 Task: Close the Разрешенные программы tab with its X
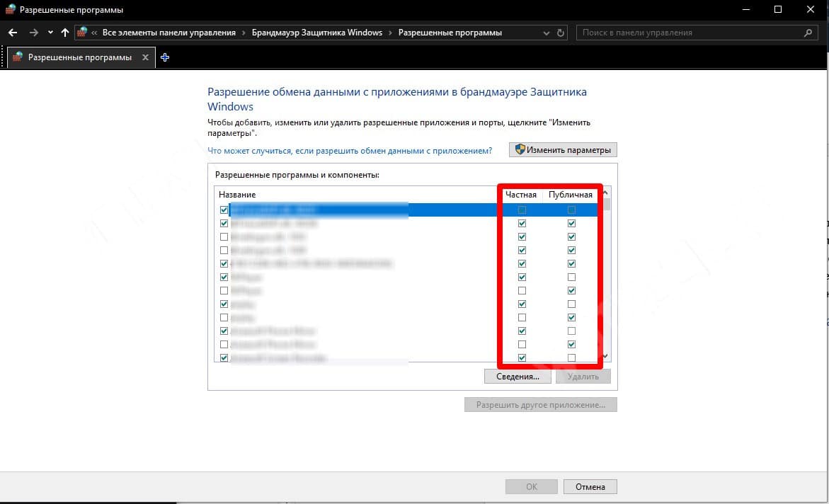click(146, 57)
